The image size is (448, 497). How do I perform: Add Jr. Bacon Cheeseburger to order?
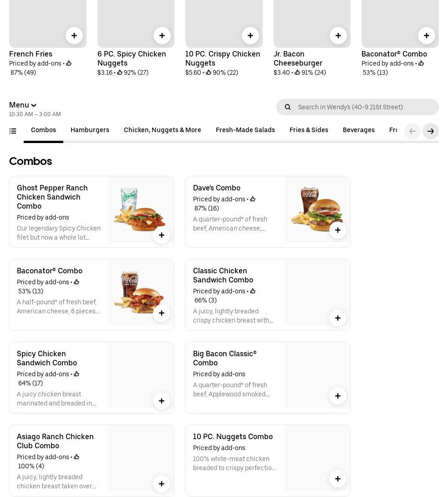point(338,36)
